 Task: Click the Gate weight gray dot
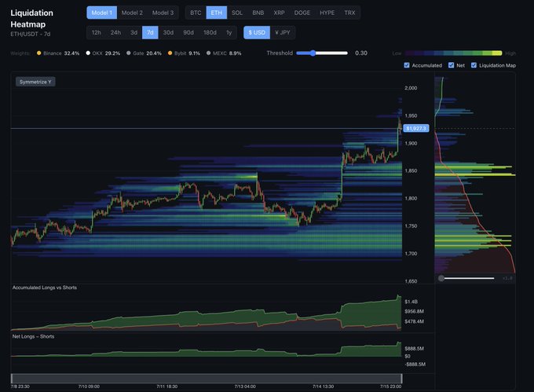coord(128,53)
